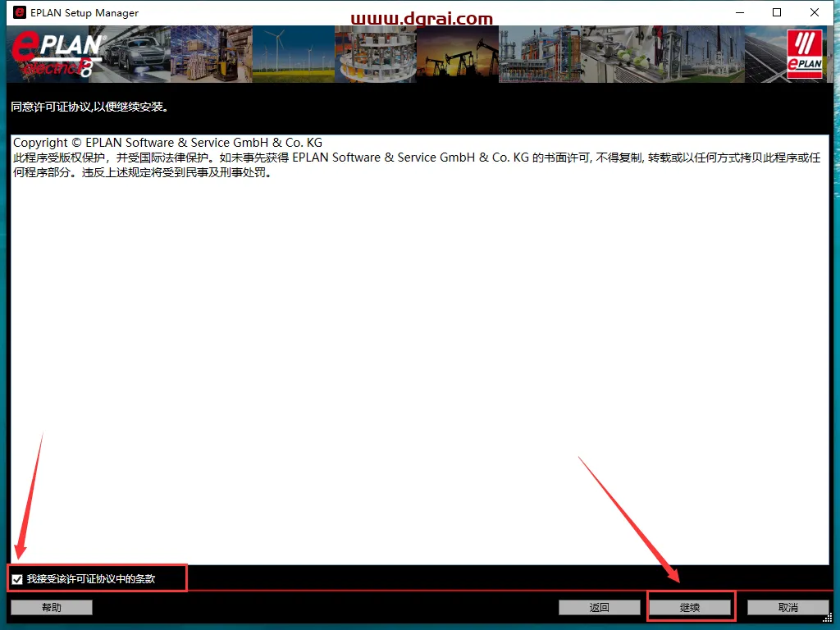
Task: Click the 继续 (Continue) button
Action: 689,607
